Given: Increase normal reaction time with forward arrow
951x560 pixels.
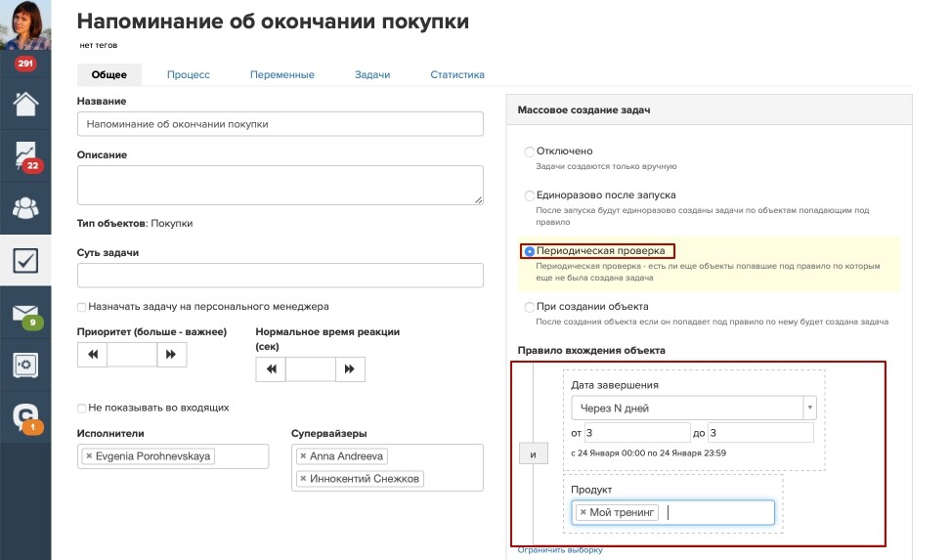Looking at the screenshot, I should click(350, 368).
